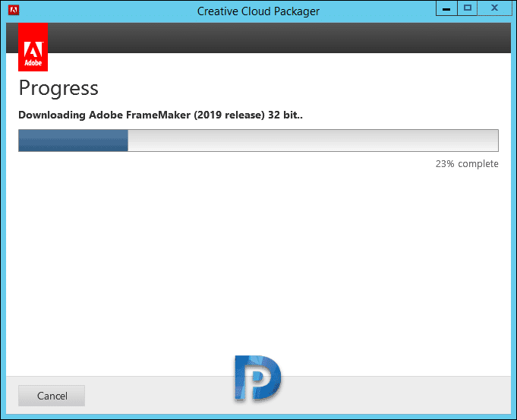
Task: Click the red Adobe logo badge
Action: click(33, 47)
